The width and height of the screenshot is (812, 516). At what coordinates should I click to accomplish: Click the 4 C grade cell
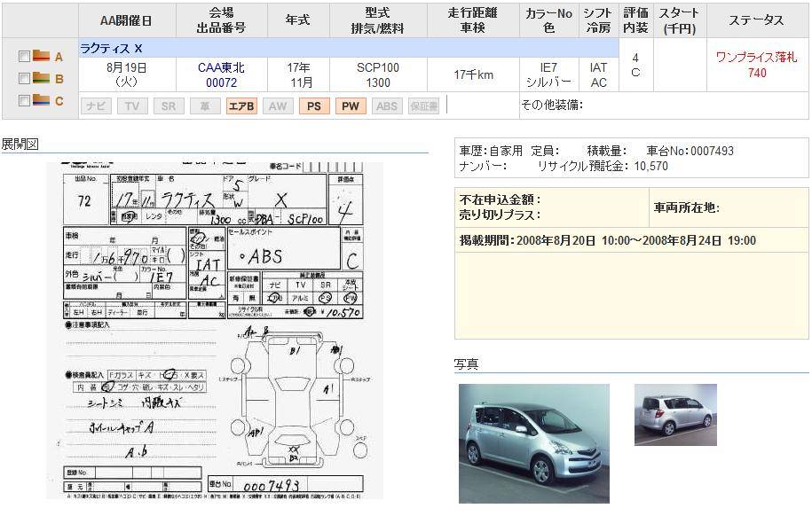[635, 65]
